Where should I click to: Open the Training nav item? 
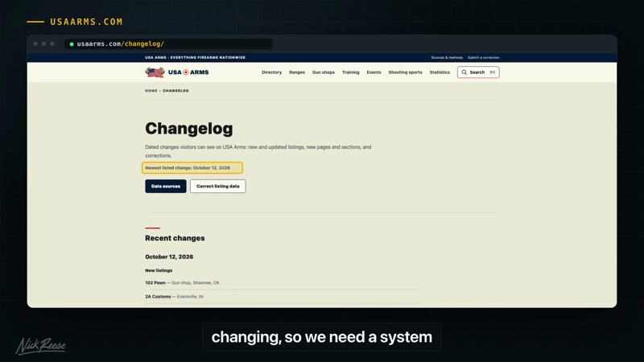coord(350,72)
